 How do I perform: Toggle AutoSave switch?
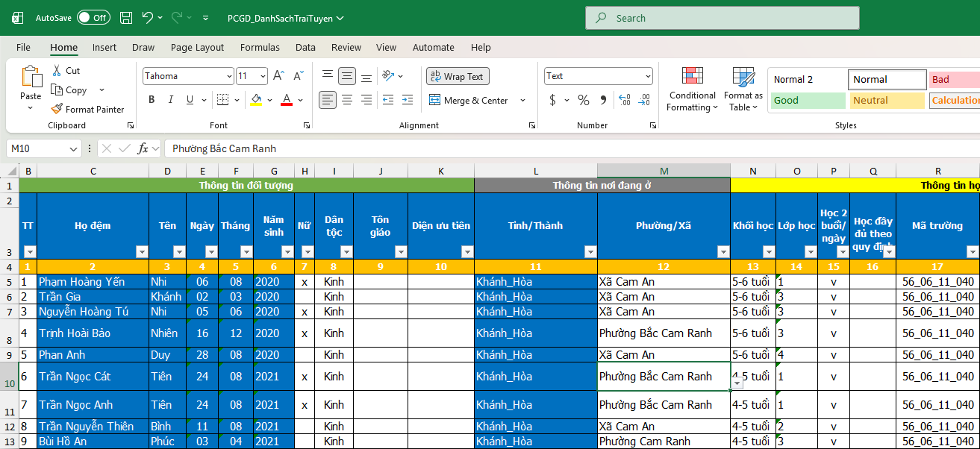pos(93,18)
